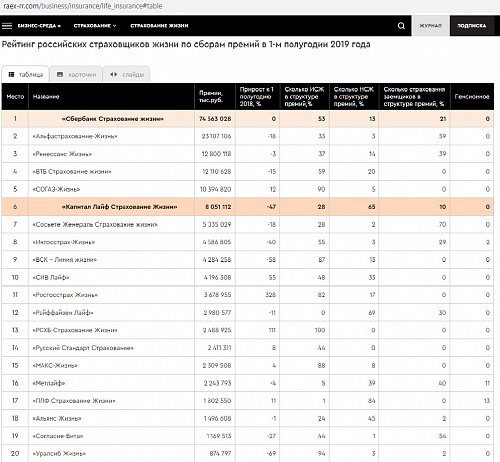Click premium value 12 110 628
The height and width of the screenshot is (462, 500).
(x=217, y=172)
